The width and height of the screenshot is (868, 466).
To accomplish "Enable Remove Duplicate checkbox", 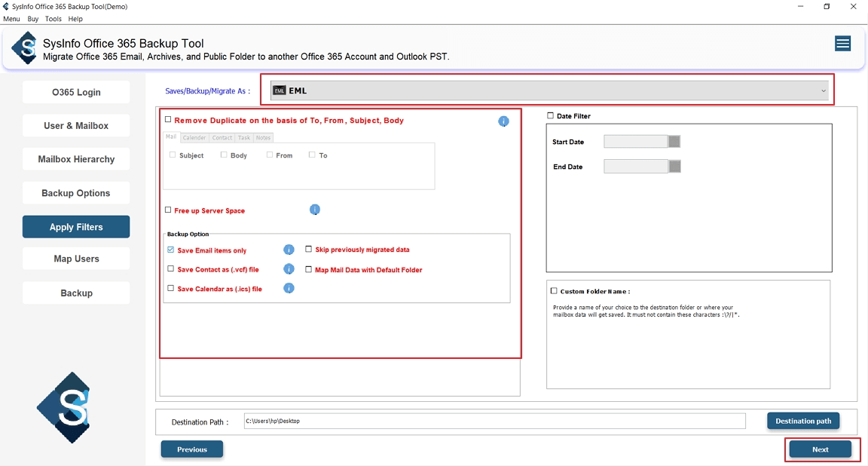I will point(168,120).
